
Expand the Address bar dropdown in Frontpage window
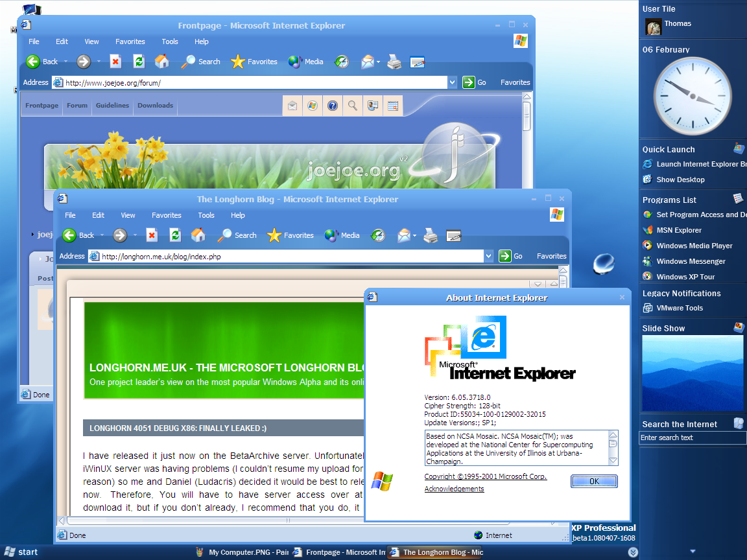452,82
